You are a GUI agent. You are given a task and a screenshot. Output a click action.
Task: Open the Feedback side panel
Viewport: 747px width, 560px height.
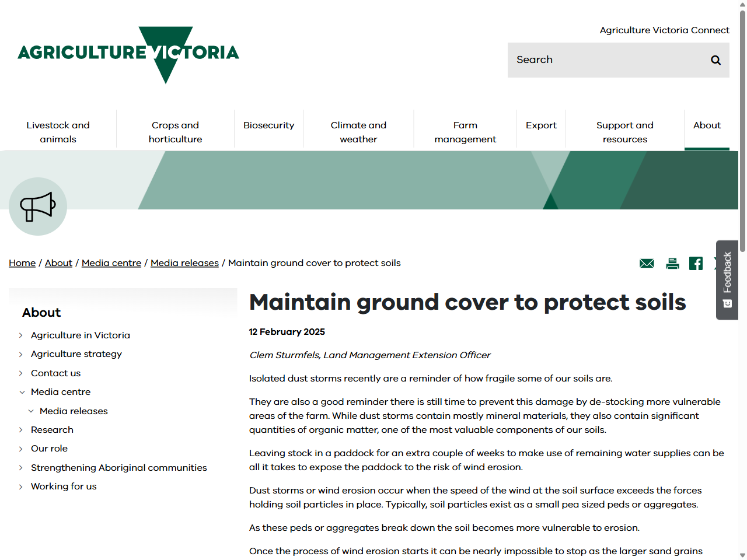tap(727, 281)
